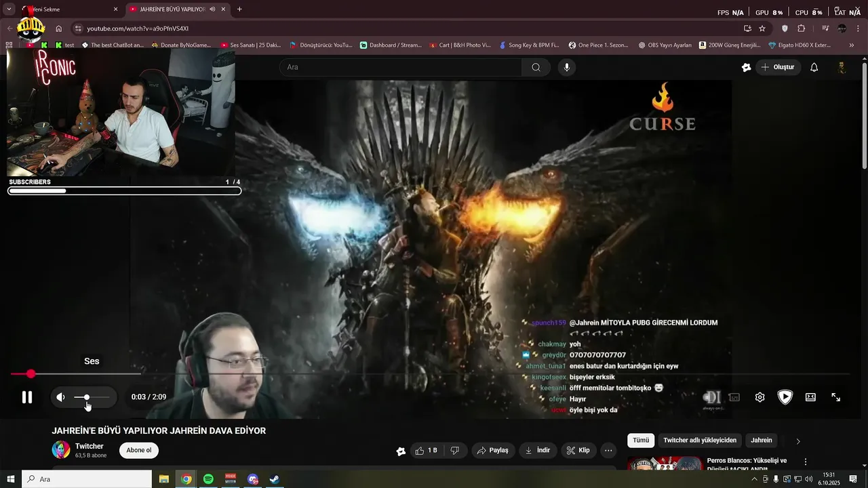Open the Perros Blancos recommended video thumbnail
This screenshot has width=868, height=488.
click(x=665, y=464)
